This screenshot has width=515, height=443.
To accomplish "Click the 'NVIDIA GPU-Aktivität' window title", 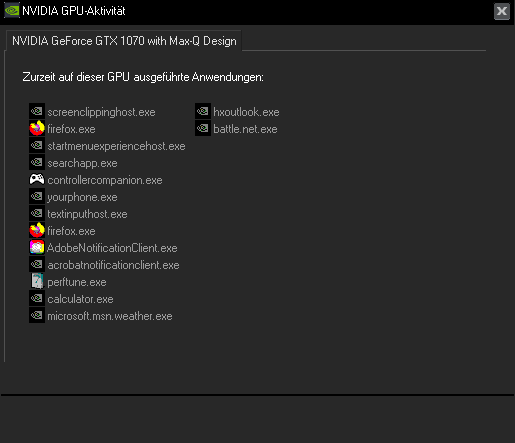I will (x=74, y=11).
